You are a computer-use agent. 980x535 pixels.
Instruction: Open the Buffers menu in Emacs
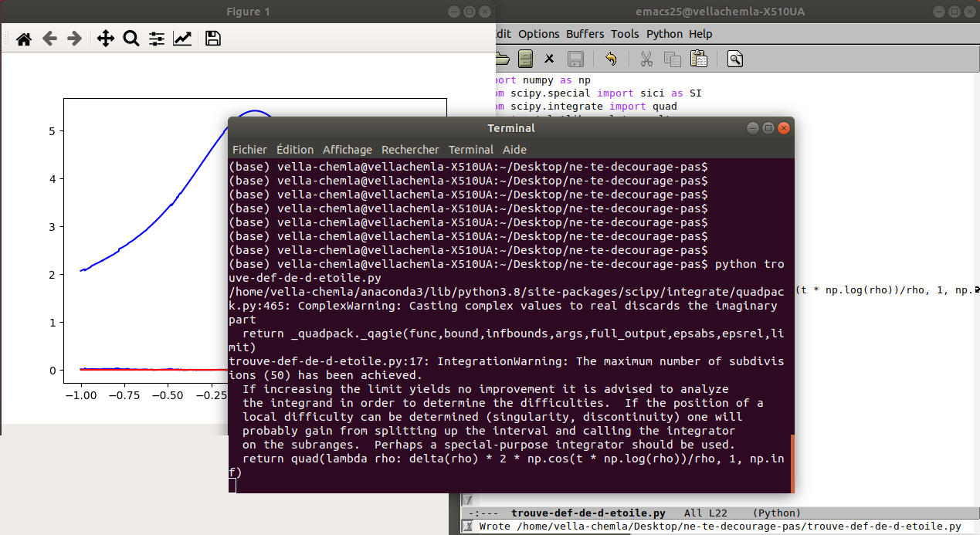[x=585, y=34]
